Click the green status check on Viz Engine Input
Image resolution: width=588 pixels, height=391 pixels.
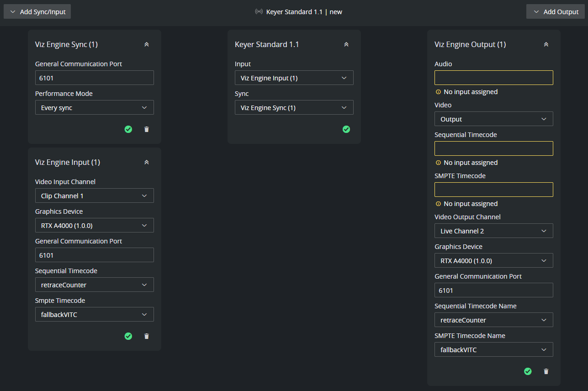(x=128, y=336)
